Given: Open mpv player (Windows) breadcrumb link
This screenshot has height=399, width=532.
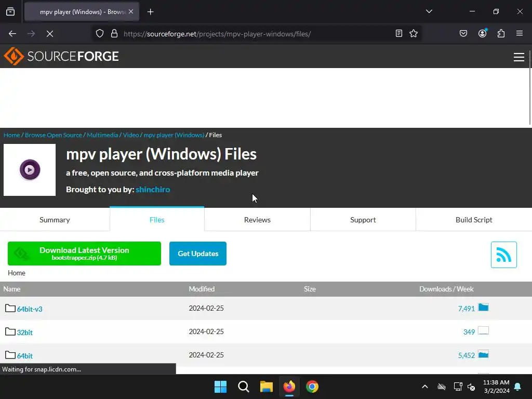Looking at the screenshot, I should pyautogui.click(x=174, y=135).
